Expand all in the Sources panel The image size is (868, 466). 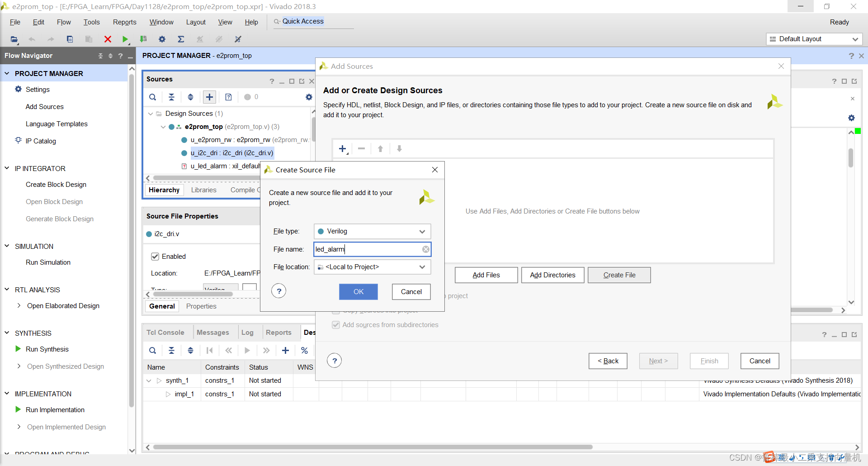pos(191,97)
